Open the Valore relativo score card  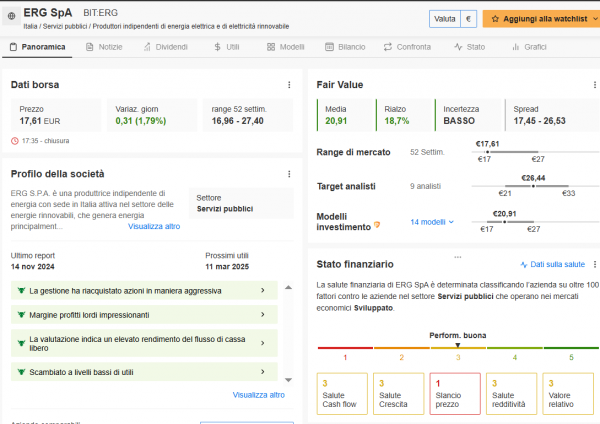568,394
